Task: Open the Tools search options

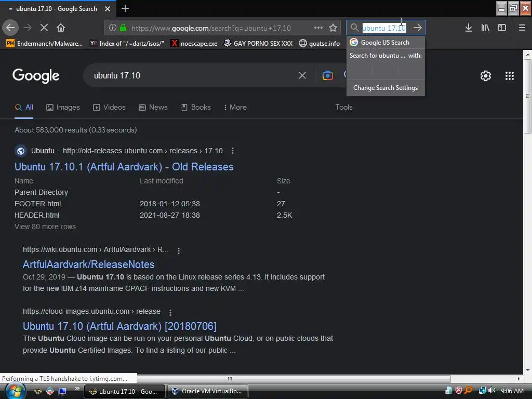Action: point(344,107)
